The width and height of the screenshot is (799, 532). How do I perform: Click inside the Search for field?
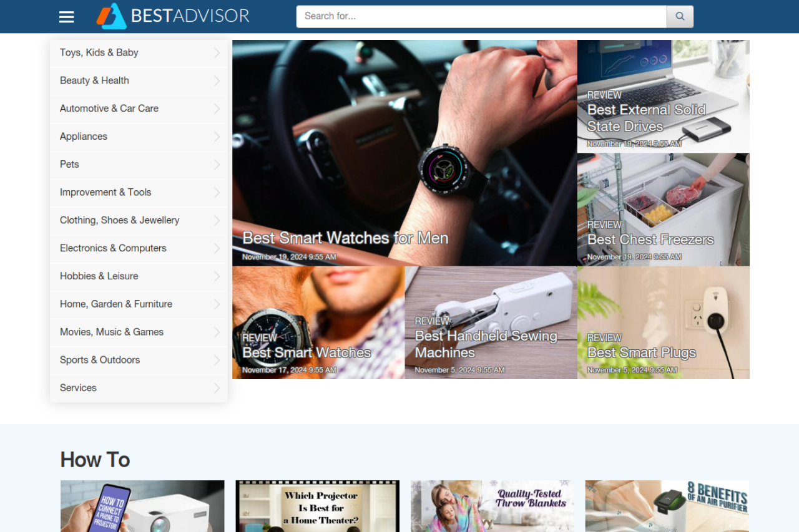481,16
